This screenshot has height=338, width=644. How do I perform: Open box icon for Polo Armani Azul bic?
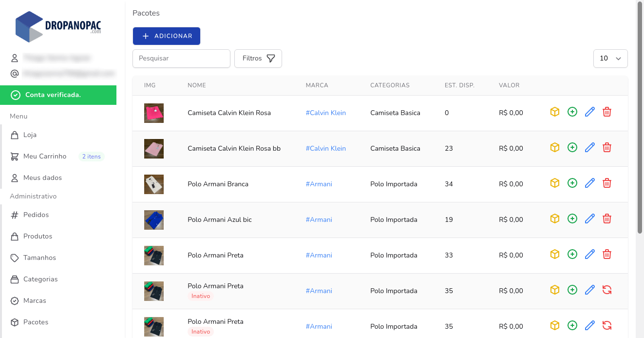tap(554, 219)
